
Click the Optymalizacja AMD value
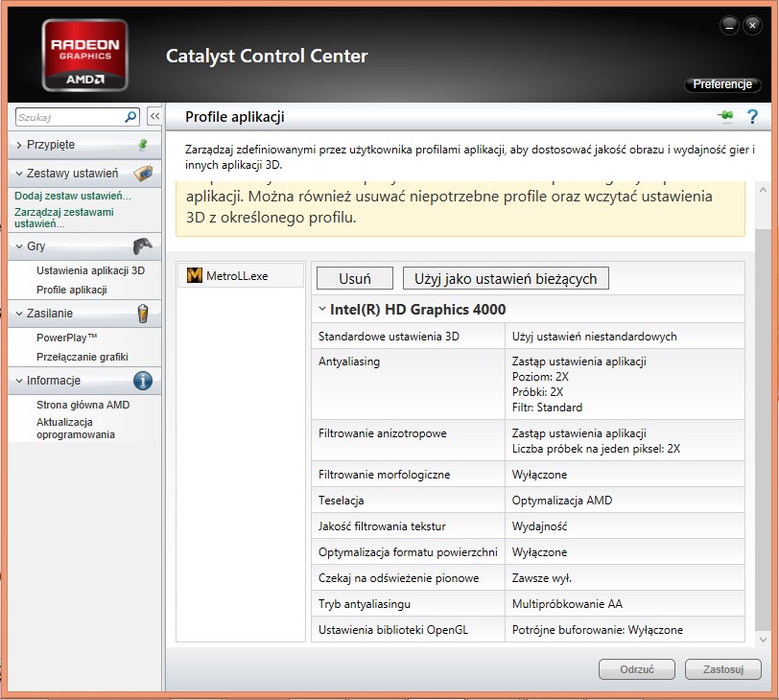pyautogui.click(x=562, y=501)
